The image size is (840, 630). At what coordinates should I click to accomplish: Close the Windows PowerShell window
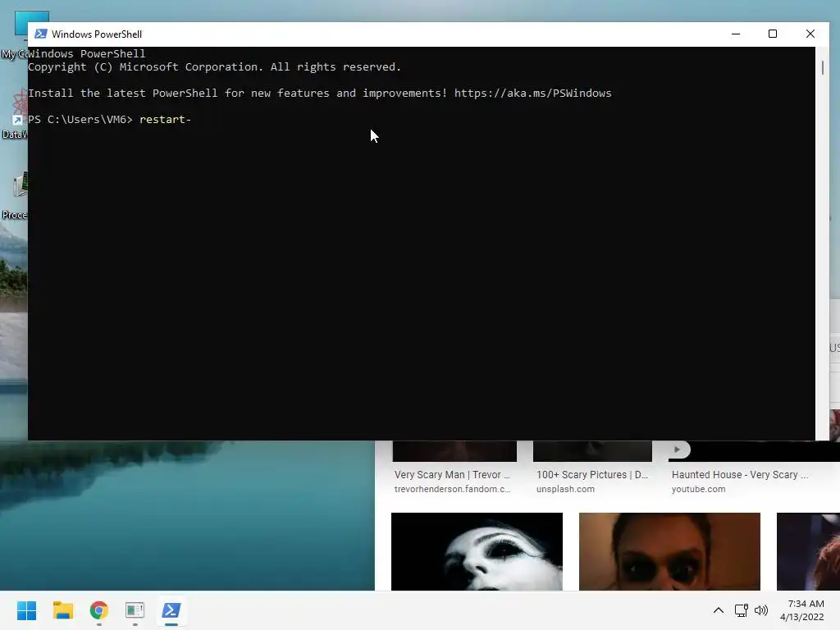tap(810, 34)
